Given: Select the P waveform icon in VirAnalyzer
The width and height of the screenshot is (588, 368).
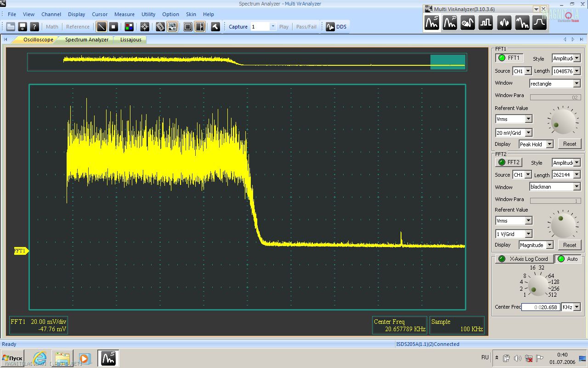Looking at the screenshot, I should tap(450, 23).
